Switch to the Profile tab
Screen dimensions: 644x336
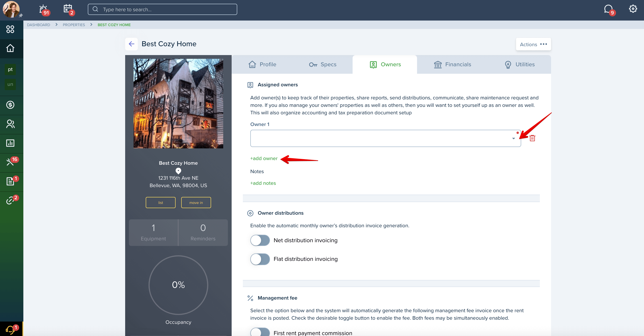[x=262, y=64]
